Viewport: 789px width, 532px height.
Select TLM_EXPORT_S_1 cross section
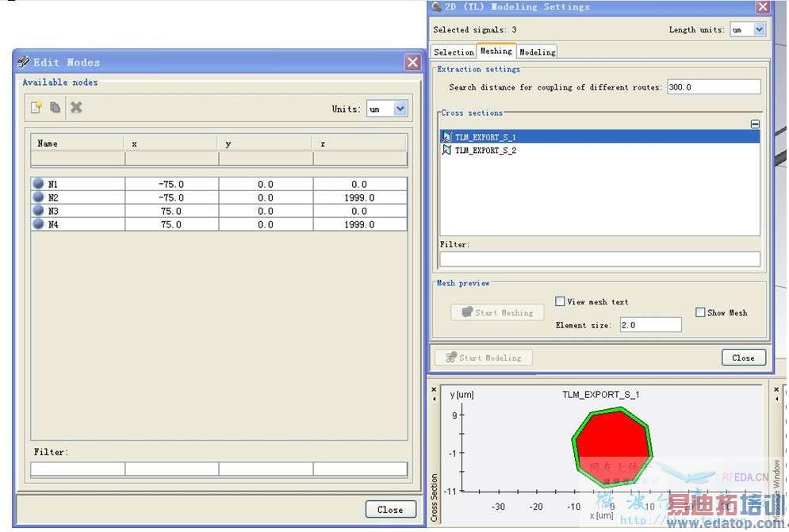[599, 137]
